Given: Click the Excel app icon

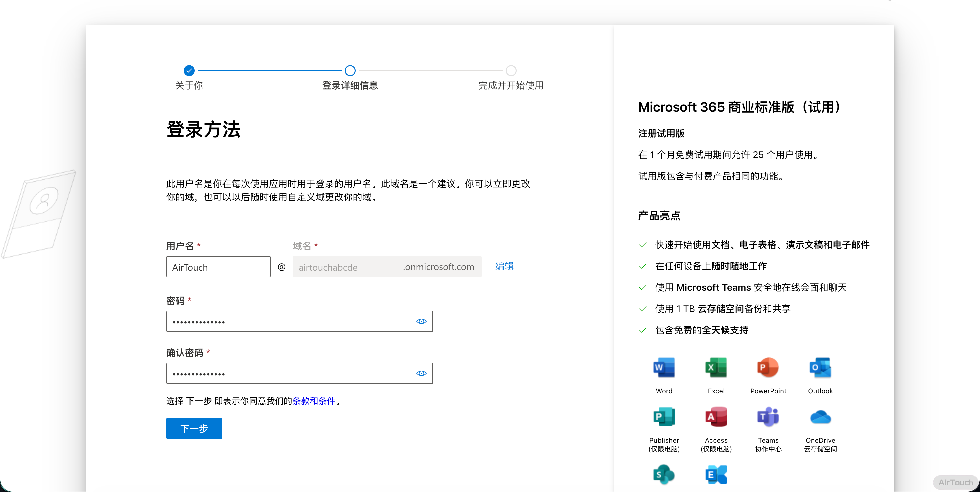Looking at the screenshot, I should pyautogui.click(x=716, y=368).
